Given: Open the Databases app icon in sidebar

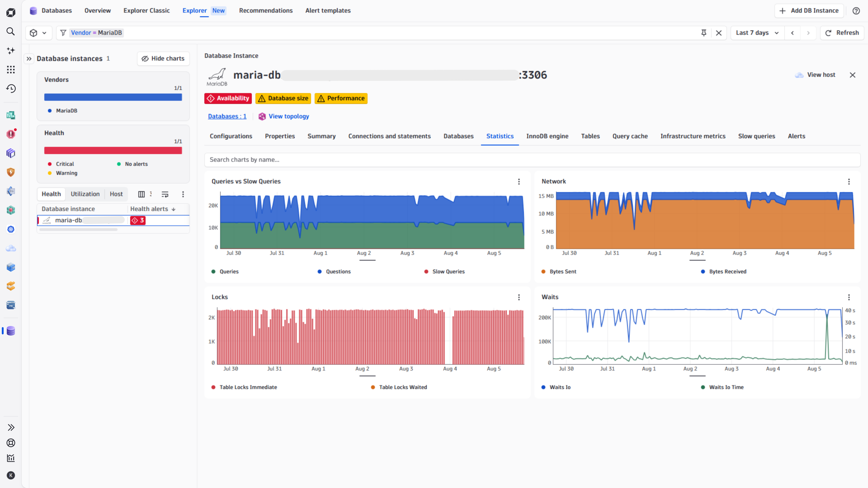Looking at the screenshot, I should 11,331.
